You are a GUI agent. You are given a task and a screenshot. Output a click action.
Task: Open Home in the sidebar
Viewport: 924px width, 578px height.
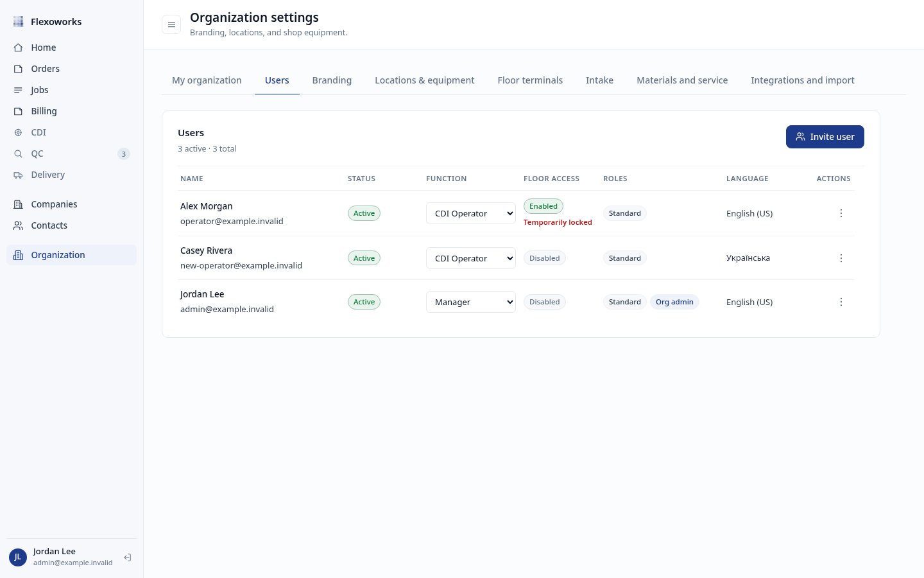[x=71, y=48]
